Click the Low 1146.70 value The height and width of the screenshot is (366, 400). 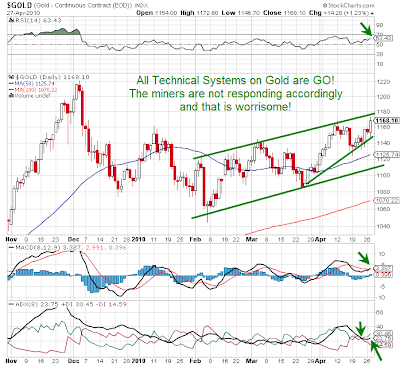[241, 13]
